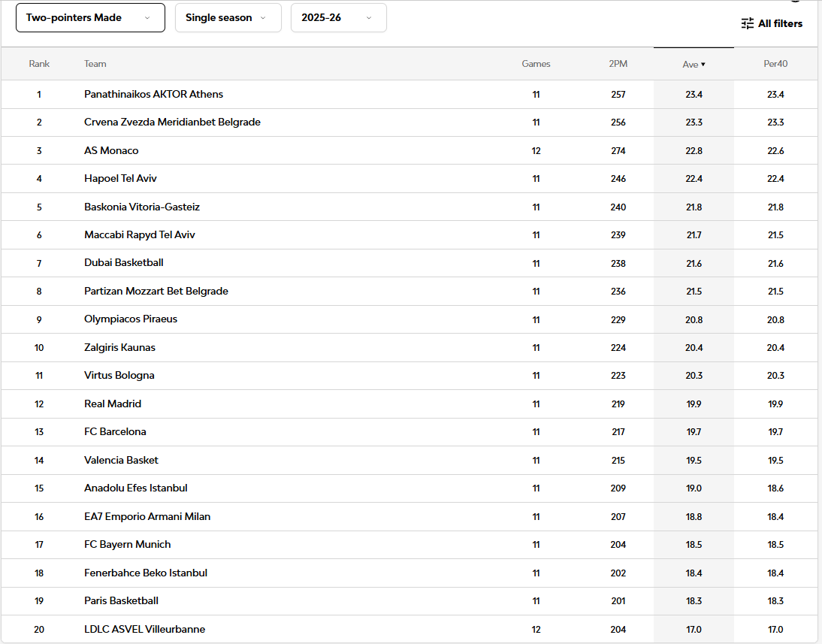Open the Two-pointers Made stat dropdown
This screenshot has height=644, width=822.
[90, 18]
